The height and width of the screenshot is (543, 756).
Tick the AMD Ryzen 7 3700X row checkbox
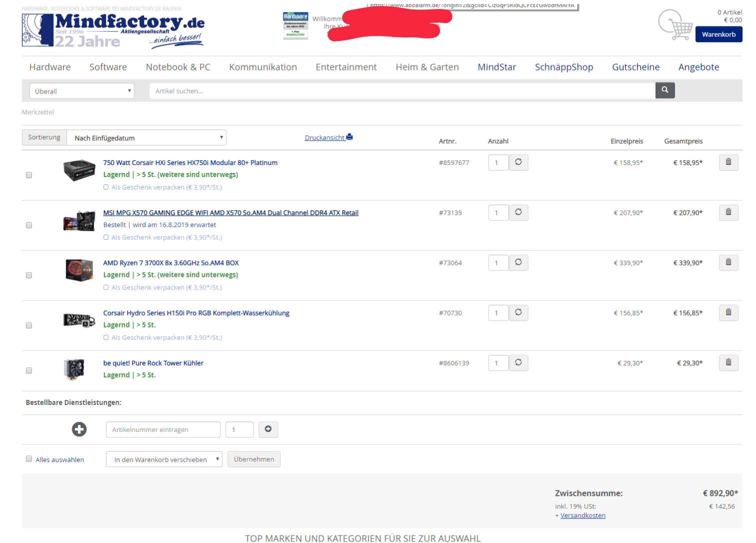coord(29,275)
